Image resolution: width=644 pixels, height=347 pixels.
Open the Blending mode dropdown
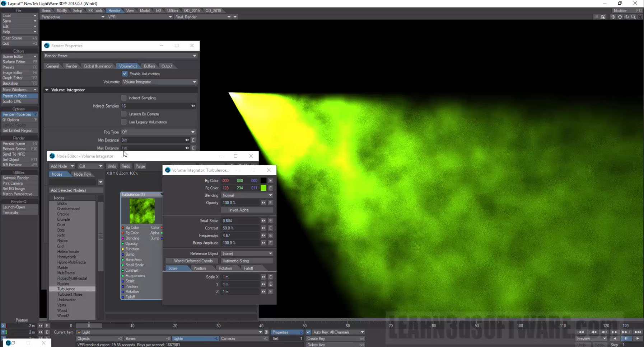247,195
